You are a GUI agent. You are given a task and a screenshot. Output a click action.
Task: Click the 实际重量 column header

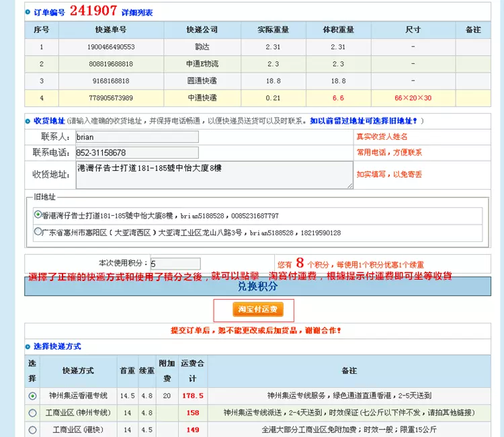pyautogui.click(x=274, y=30)
